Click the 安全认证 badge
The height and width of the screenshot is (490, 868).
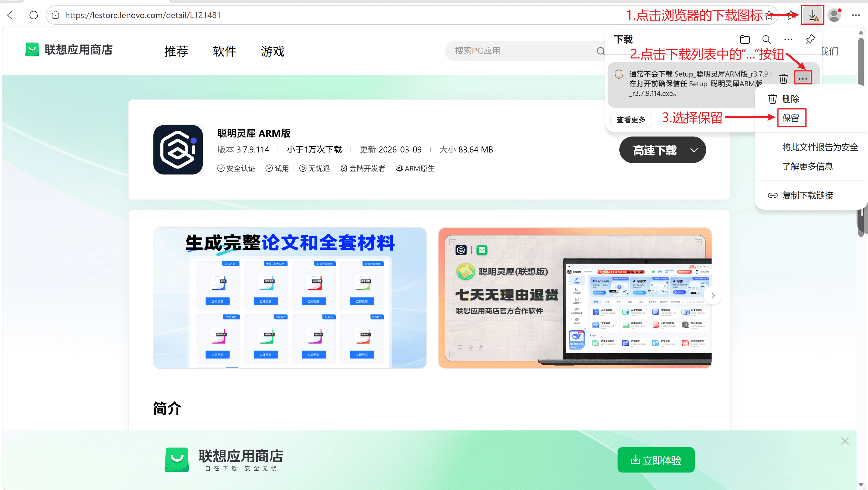236,168
